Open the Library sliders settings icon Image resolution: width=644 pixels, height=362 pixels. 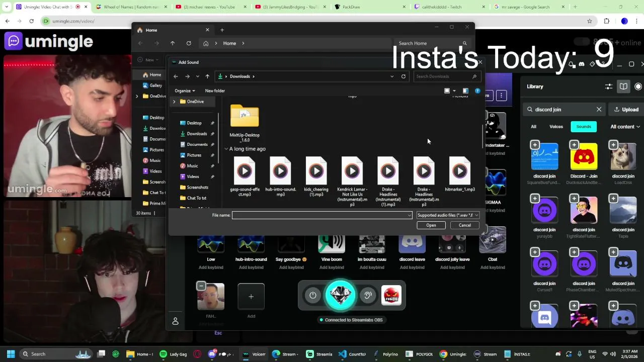(x=609, y=86)
